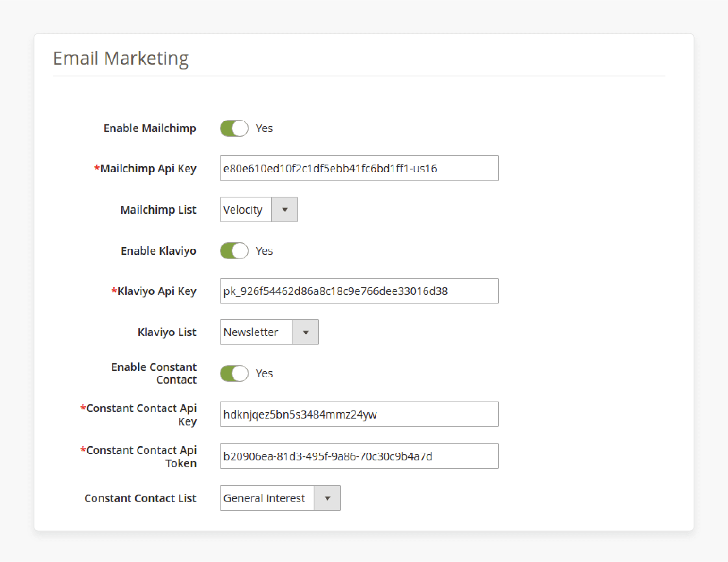Click the Constant Contact Api Key field
The width and height of the screenshot is (728, 562).
[359, 414]
